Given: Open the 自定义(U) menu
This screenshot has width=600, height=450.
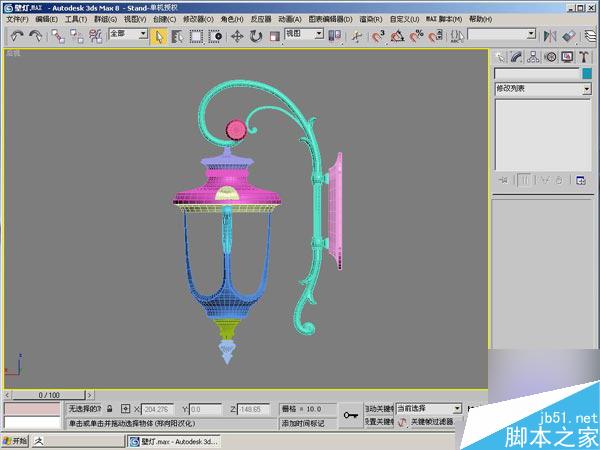Looking at the screenshot, I should point(404,19).
